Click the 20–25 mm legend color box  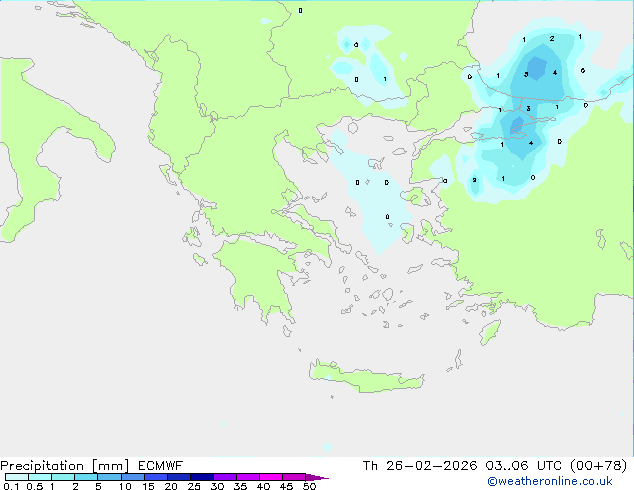(x=179, y=477)
